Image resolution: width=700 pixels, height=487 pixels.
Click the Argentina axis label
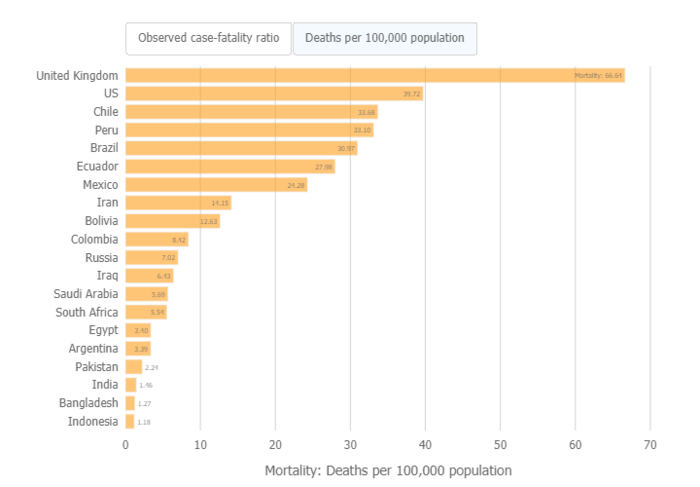tap(94, 348)
